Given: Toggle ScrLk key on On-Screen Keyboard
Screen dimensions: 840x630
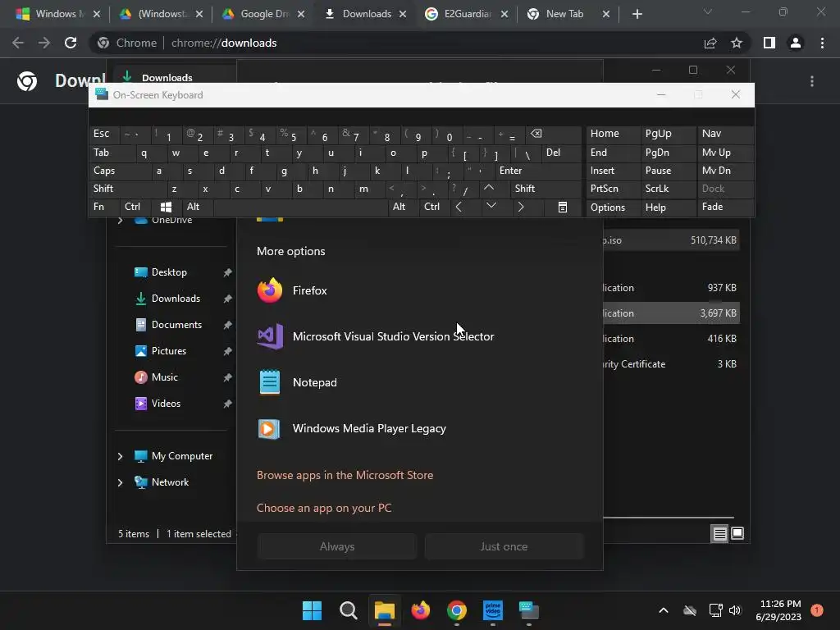Looking at the screenshot, I should point(668,189).
